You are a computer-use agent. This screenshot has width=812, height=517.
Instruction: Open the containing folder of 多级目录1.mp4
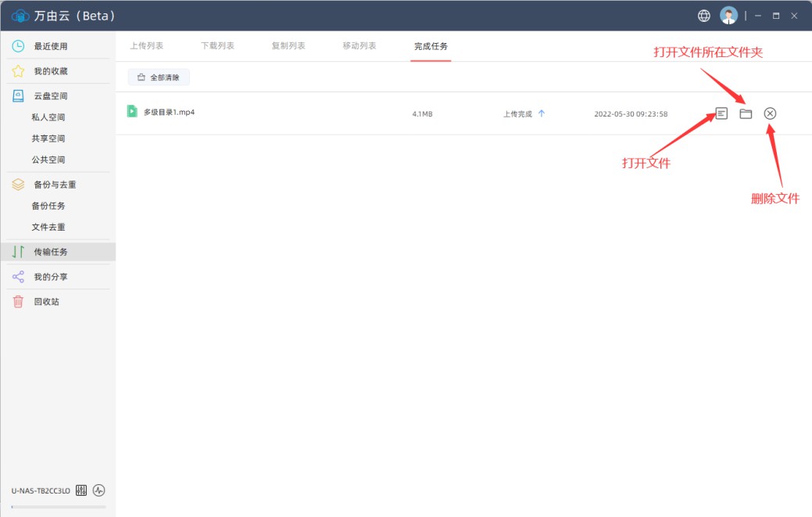746,113
